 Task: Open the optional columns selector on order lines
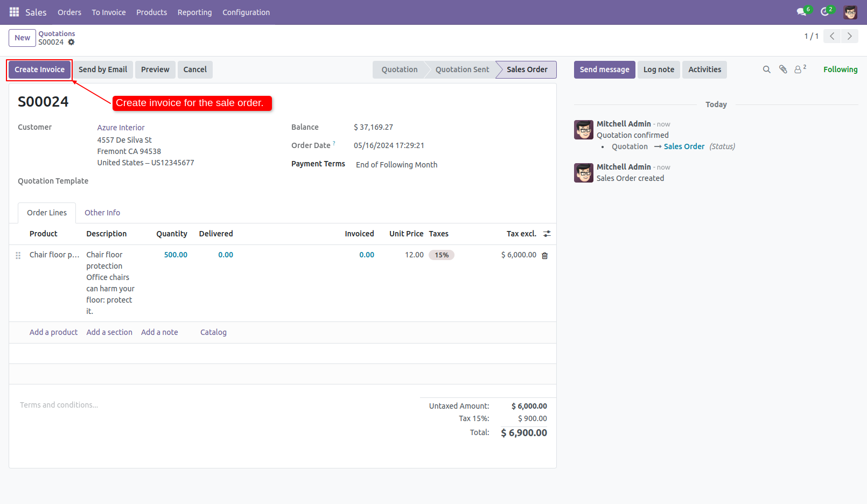(547, 234)
